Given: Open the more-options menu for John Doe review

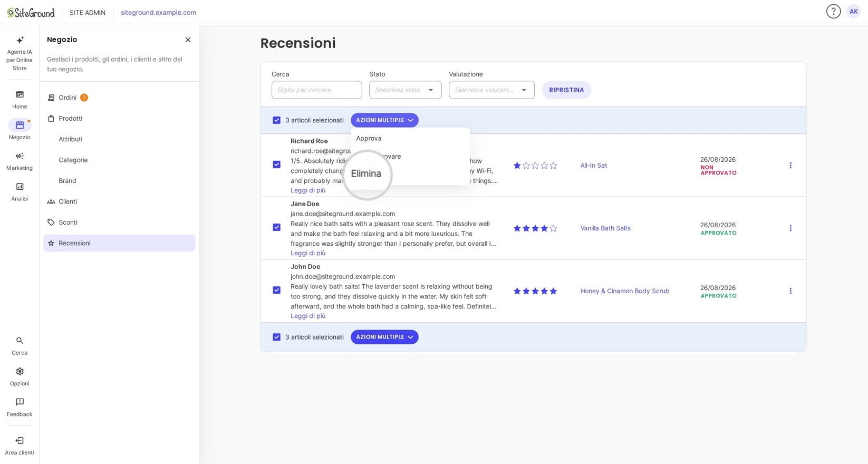Looking at the screenshot, I should click(790, 291).
